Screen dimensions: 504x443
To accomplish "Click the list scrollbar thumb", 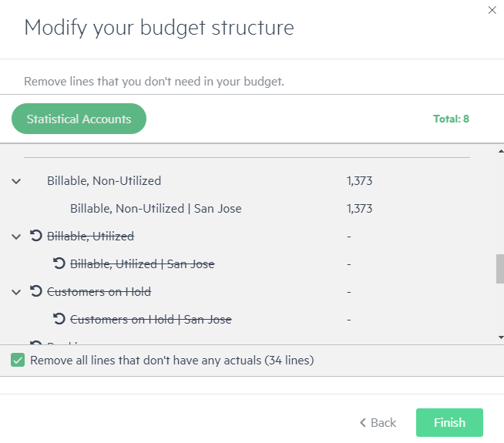I will click(500, 269).
